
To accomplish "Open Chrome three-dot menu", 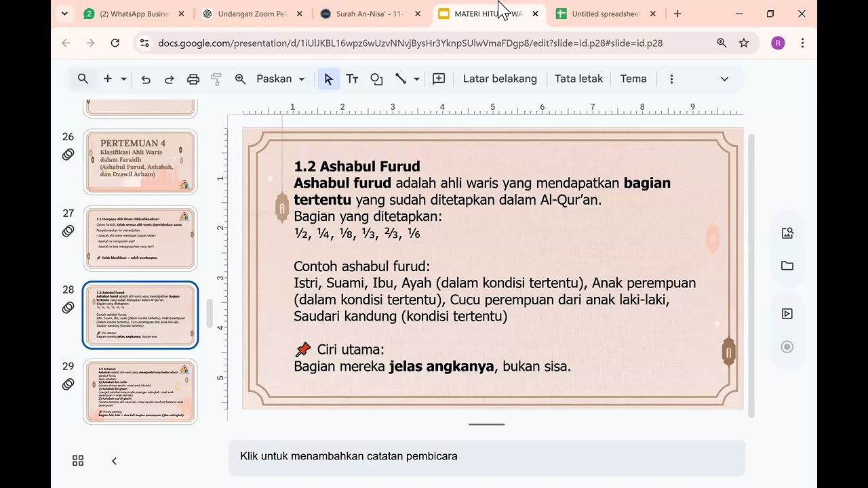I will click(x=803, y=43).
